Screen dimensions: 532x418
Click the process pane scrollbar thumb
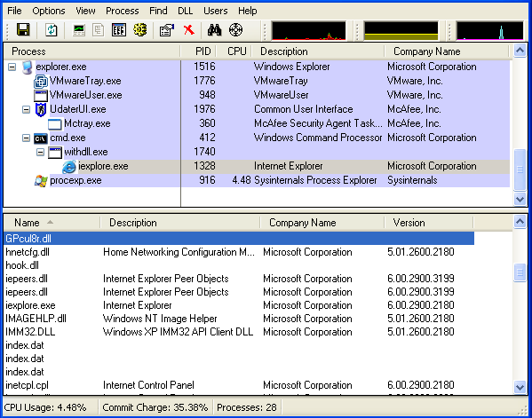(520, 170)
